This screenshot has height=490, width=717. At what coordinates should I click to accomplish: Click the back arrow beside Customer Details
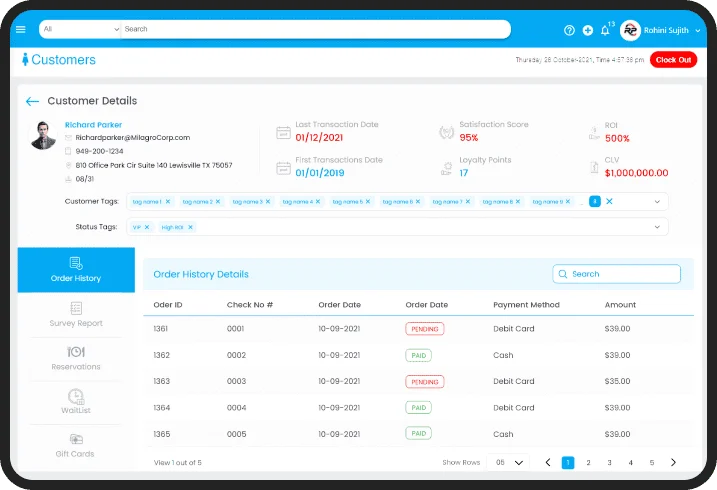pyautogui.click(x=32, y=101)
